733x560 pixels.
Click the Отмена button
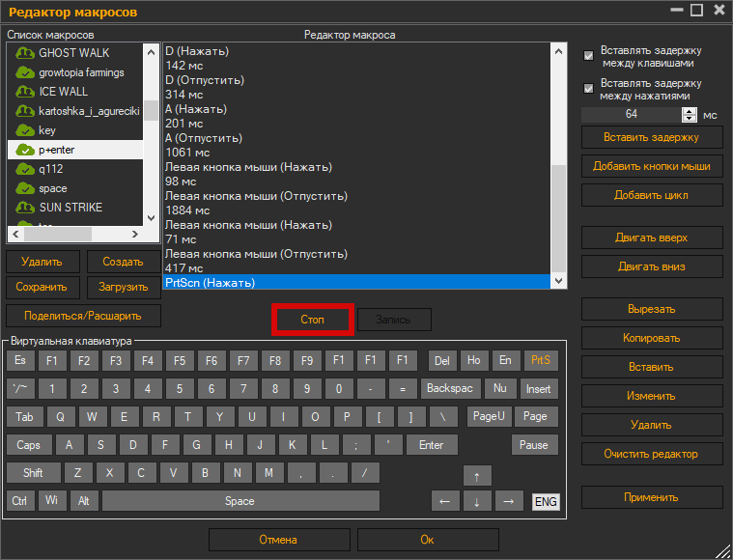click(279, 540)
